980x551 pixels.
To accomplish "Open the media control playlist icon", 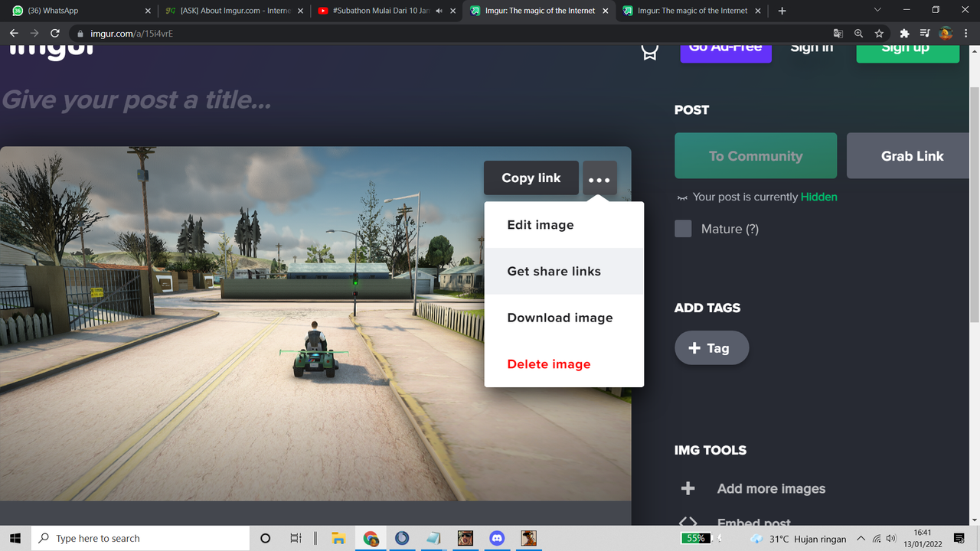I will [x=925, y=34].
